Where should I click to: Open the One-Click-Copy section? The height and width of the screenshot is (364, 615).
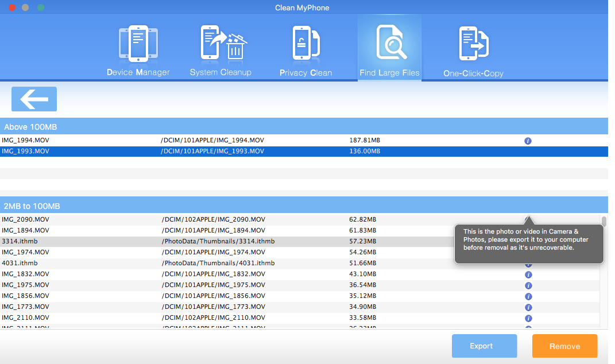473,51
